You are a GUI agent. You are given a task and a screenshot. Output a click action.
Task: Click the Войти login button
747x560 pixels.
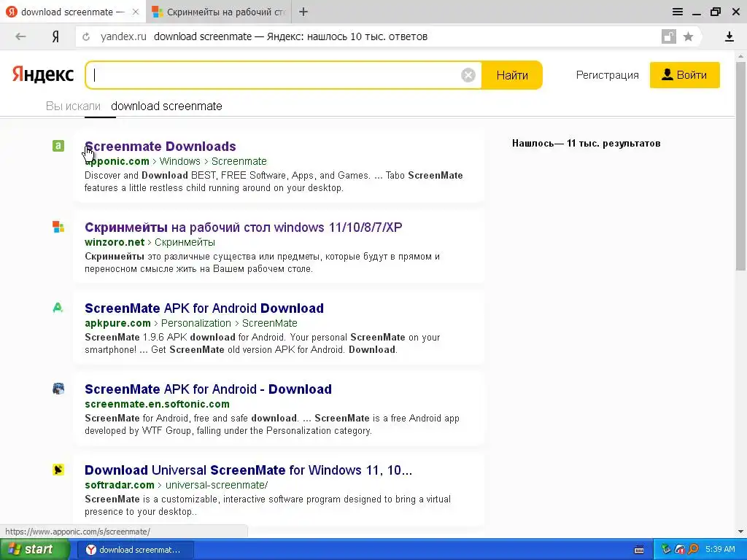[684, 75]
